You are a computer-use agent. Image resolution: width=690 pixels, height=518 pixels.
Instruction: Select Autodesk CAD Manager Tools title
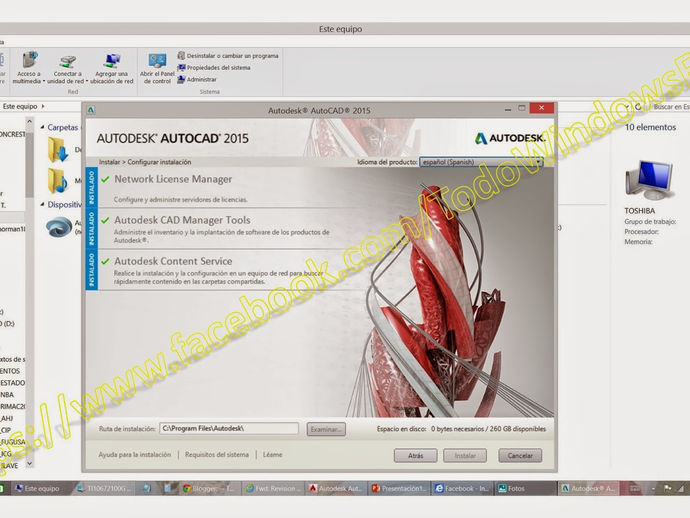click(182, 220)
